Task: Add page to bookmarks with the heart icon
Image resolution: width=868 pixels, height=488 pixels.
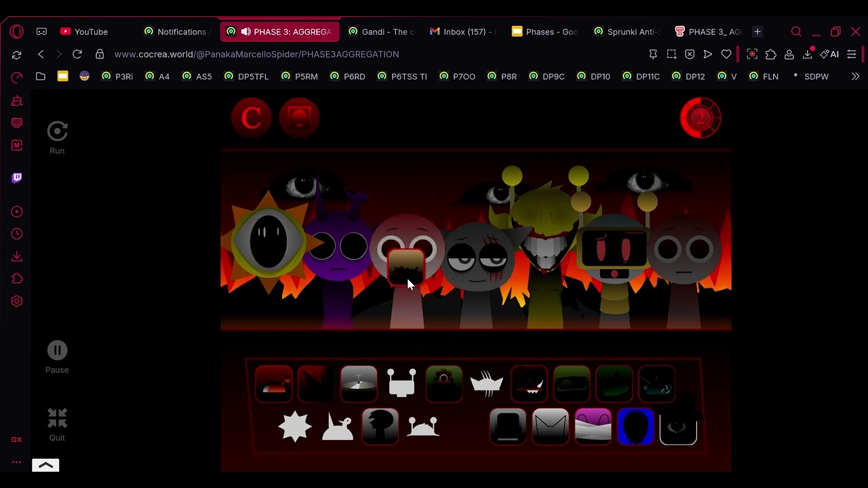Action: coord(726,54)
